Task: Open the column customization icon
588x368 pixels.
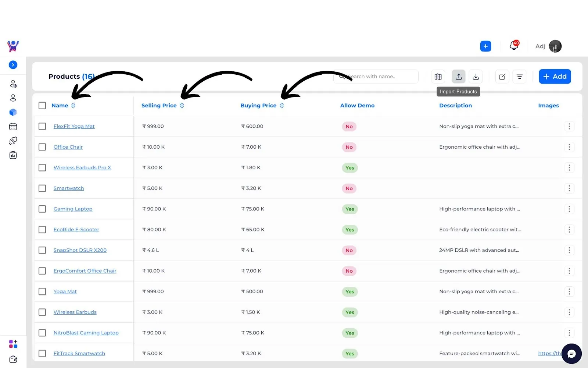Action: [438, 77]
